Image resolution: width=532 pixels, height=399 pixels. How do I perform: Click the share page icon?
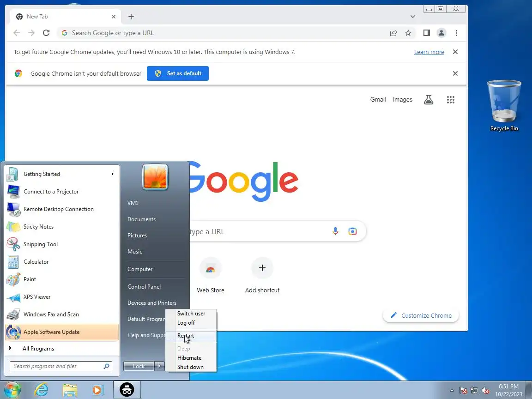[393, 33]
